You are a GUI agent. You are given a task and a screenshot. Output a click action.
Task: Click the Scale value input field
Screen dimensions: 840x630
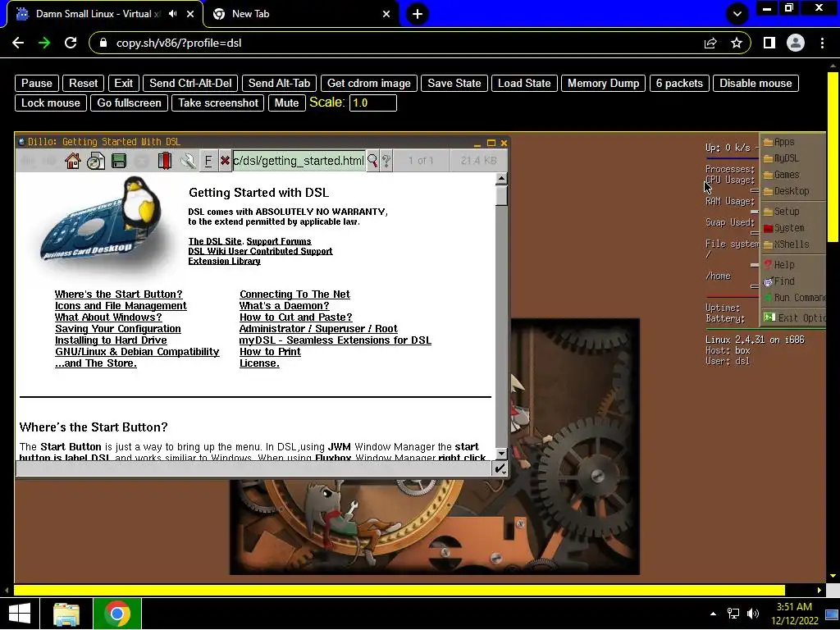pyautogui.click(x=373, y=103)
